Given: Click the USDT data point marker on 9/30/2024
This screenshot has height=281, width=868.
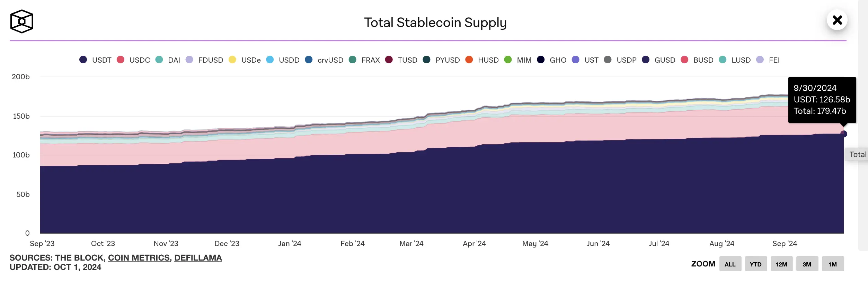Looking at the screenshot, I should (x=843, y=134).
